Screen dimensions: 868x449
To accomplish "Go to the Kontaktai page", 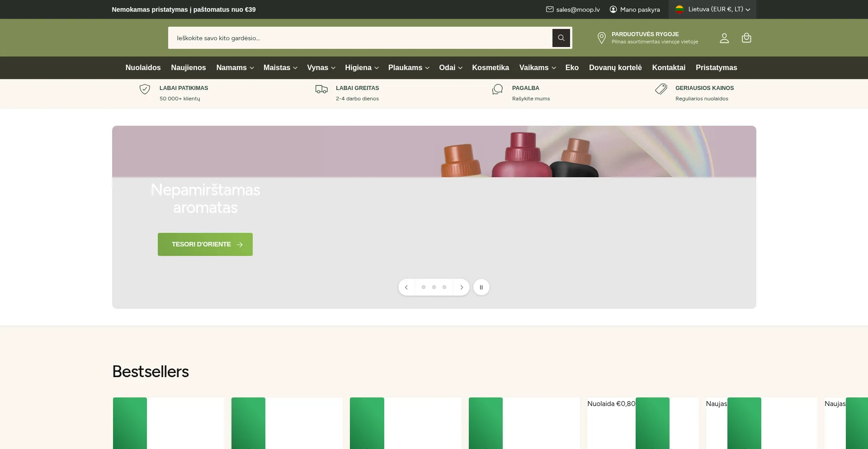I will coord(668,68).
